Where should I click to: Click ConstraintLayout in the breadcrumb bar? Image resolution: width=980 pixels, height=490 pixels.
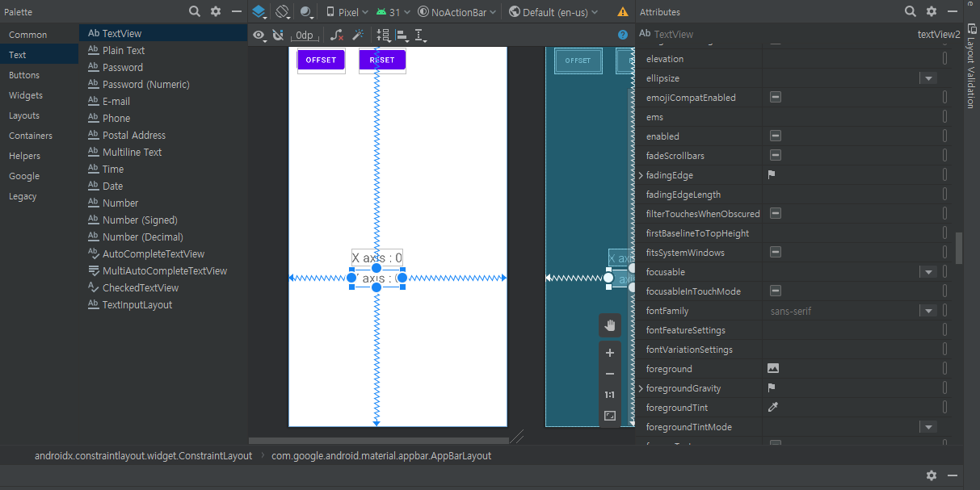pos(143,456)
